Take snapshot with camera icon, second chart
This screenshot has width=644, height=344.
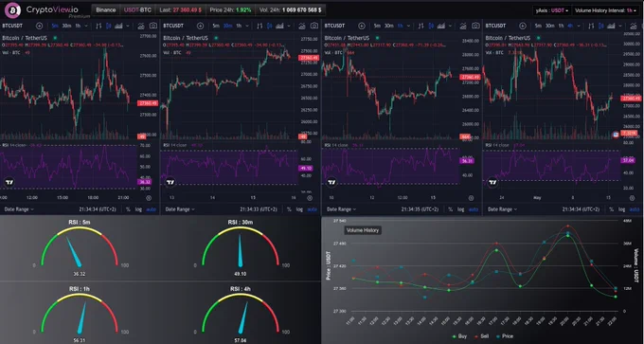pos(314,26)
